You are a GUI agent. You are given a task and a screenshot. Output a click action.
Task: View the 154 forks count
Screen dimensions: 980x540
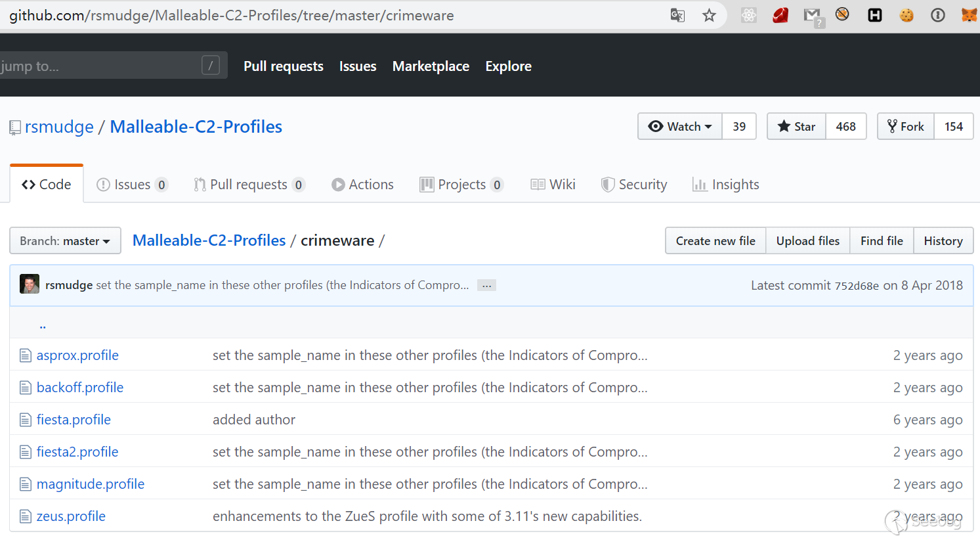954,126
